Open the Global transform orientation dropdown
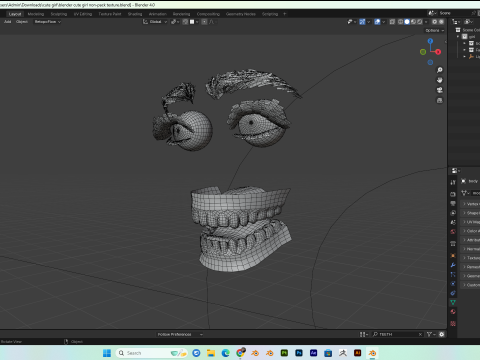This screenshot has height=360, width=480. (x=155, y=22)
